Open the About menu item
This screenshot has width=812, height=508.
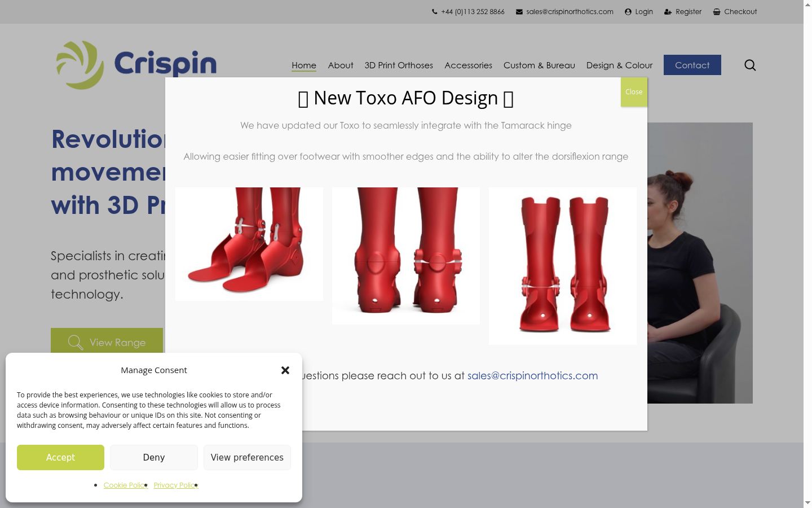pos(341,65)
